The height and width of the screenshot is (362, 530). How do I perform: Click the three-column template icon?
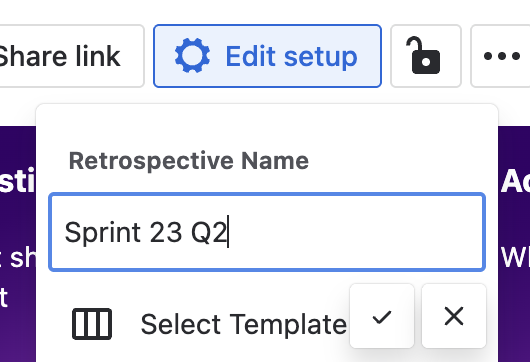click(x=92, y=324)
